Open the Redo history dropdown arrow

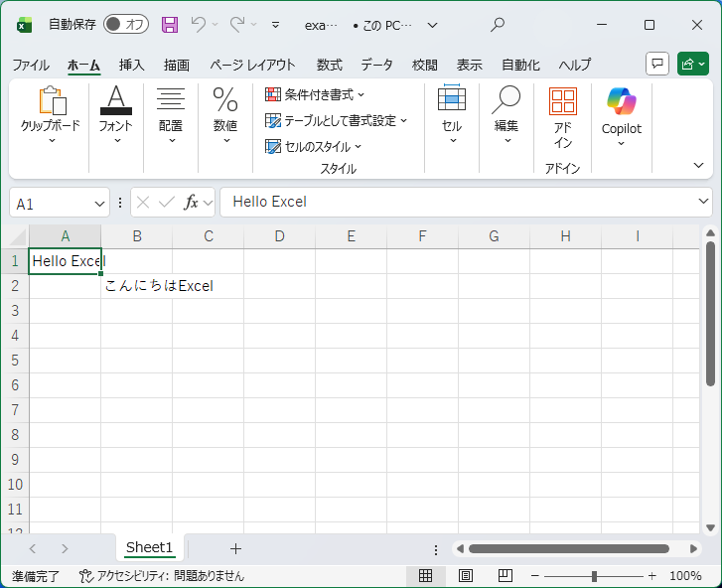[x=253, y=25]
